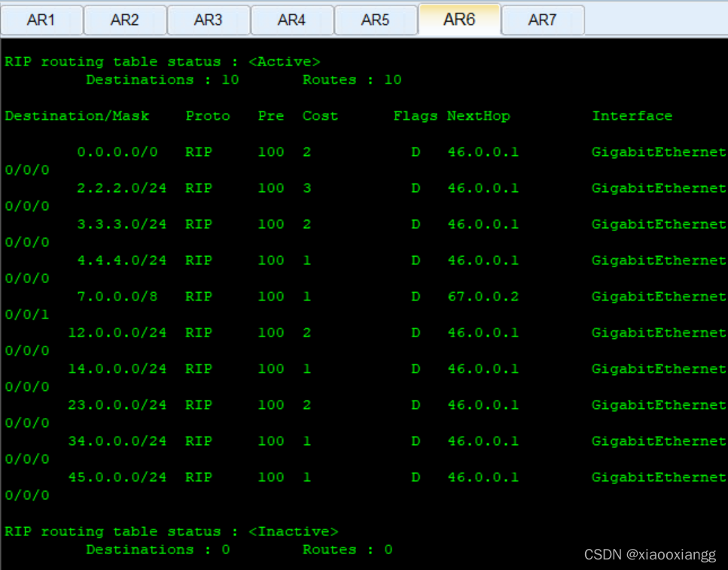The image size is (728, 570).
Task: Switch to the AR1 tab
Action: coord(41,20)
